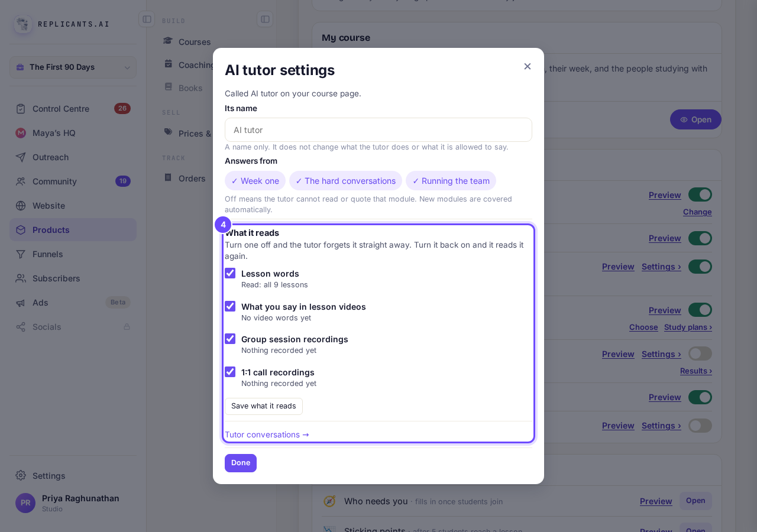Click the Website globe icon
757x532 pixels.
point(21,206)
